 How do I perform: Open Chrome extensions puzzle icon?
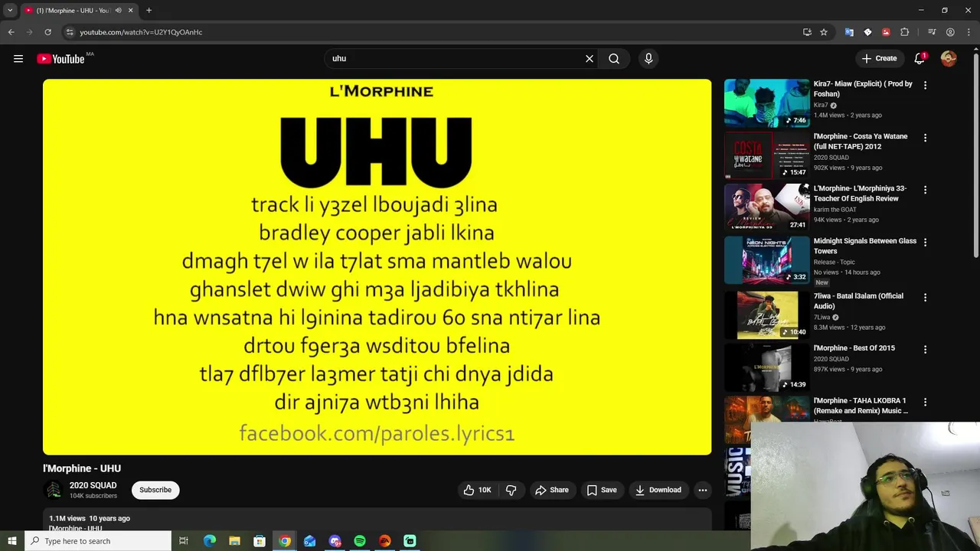[x=905, y=32]
